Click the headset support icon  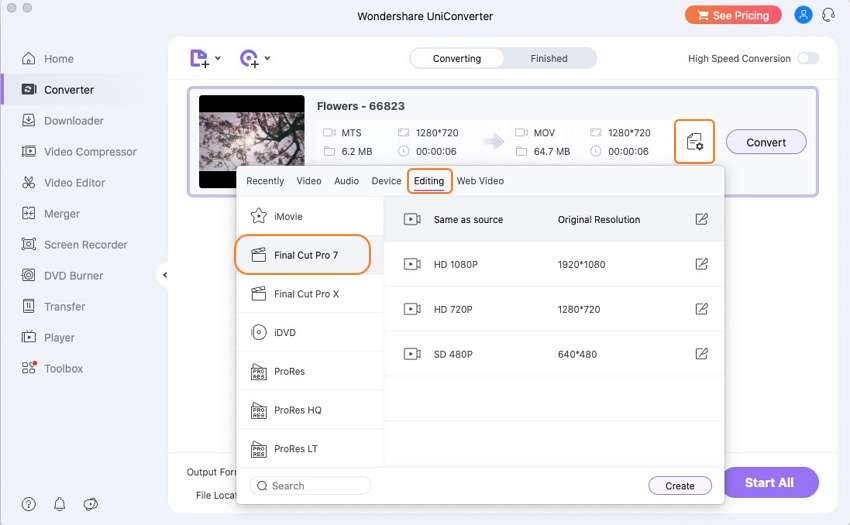[x=828, y=15]
